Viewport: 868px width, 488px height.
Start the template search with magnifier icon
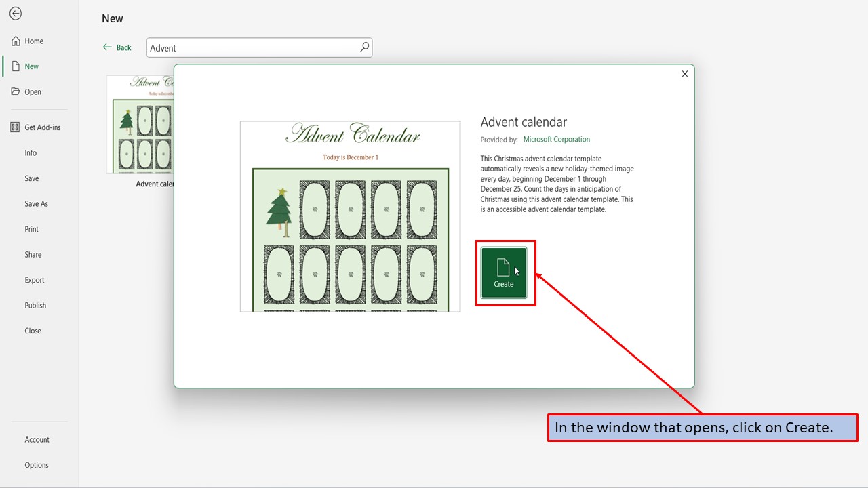(x=364, y=47)
